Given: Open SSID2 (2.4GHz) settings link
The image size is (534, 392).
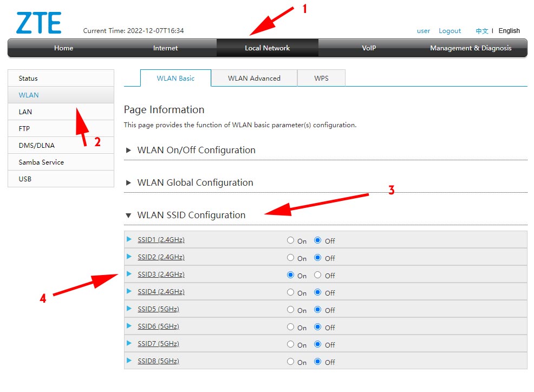Looking at the screenshot, I should tap(161, 257).
